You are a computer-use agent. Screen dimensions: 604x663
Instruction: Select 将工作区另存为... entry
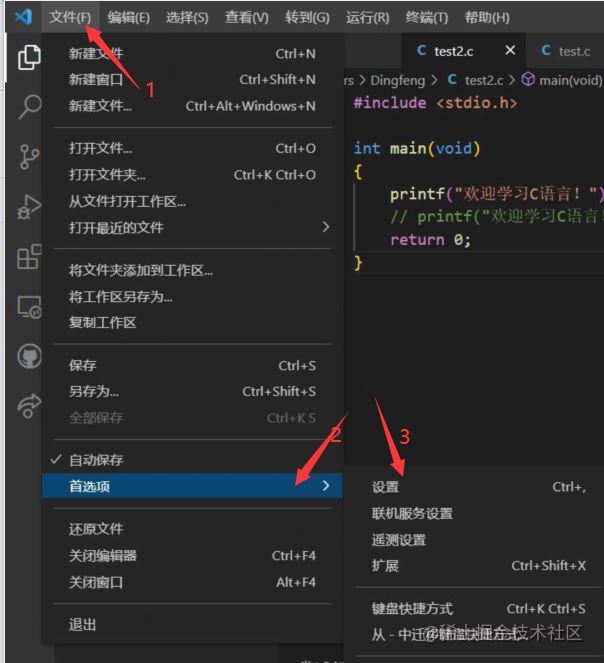192,296
